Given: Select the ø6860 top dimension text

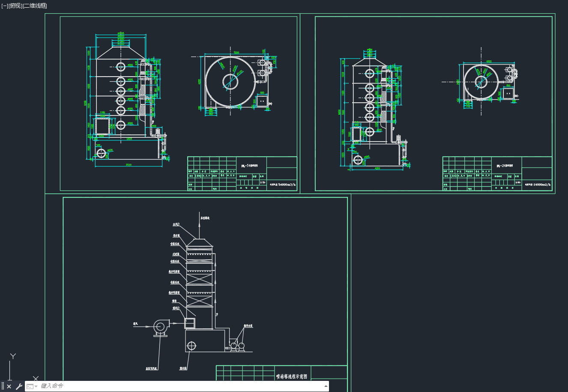Looking at the screenshot, I should (121, 33).
